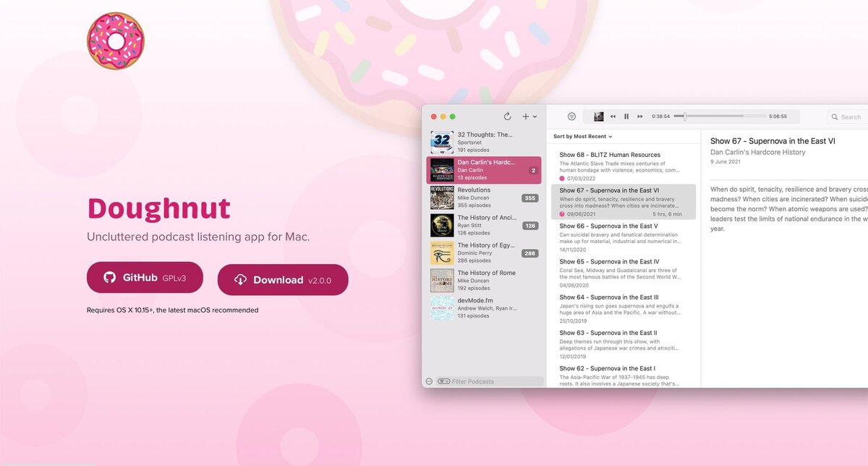Image resolution: width=868 pixels, height=466 pixels.
Task: Click the 5 hrs, 6 min duration
Action: [667, 213]
